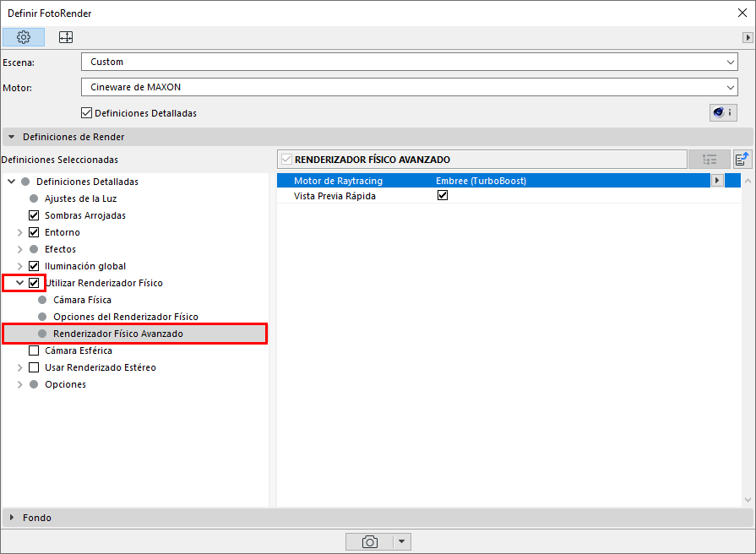Close the Definir FotoRender dialog
Viewport: 756px width, 554px height.
click(x=742, y=13)
